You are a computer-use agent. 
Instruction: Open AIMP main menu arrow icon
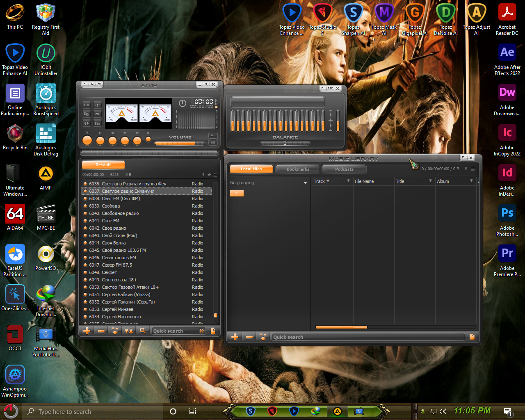(x=84, y=84)
